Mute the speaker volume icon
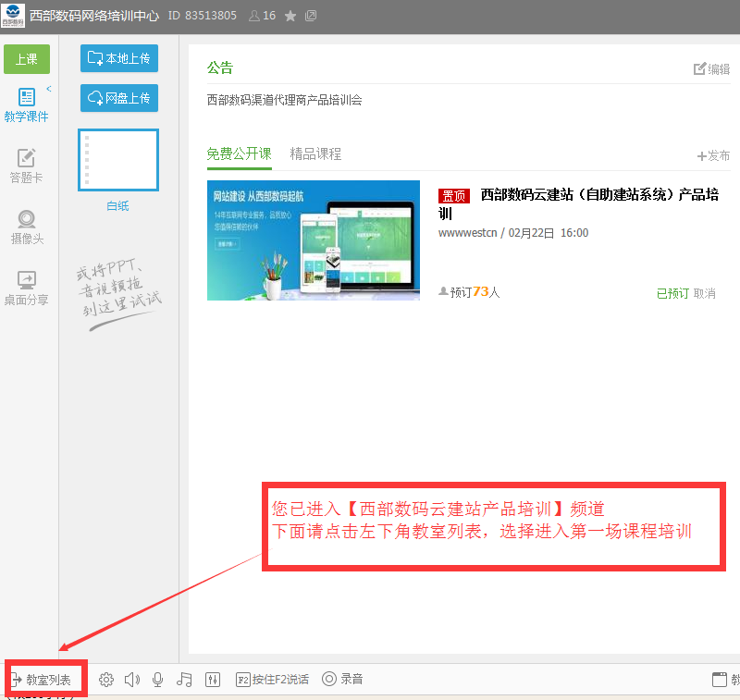Image resolution: width=740 pixels, height=700 pixels. (x=131, y=678)
